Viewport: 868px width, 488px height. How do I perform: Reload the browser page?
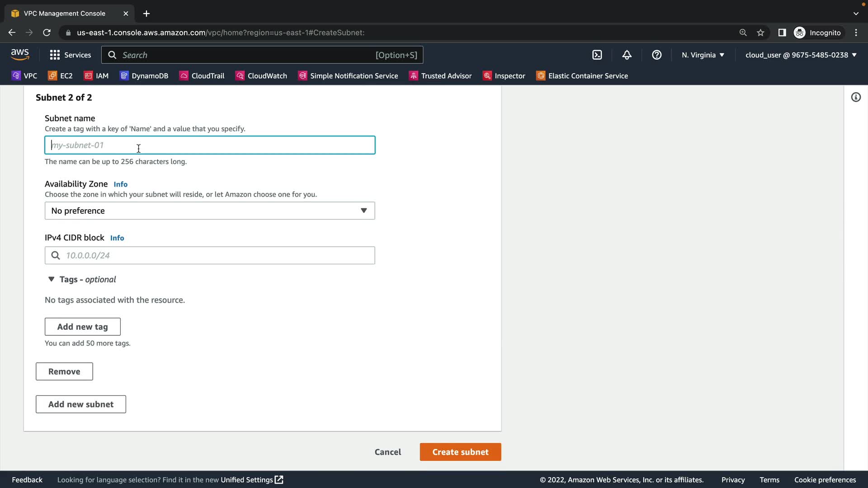(x=47, y=33)
